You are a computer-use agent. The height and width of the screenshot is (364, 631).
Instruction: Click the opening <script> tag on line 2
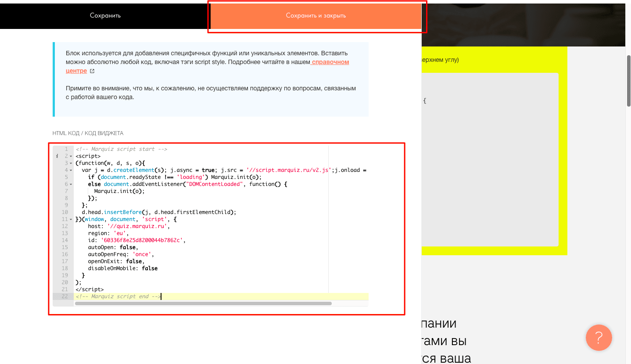[88, 156]
